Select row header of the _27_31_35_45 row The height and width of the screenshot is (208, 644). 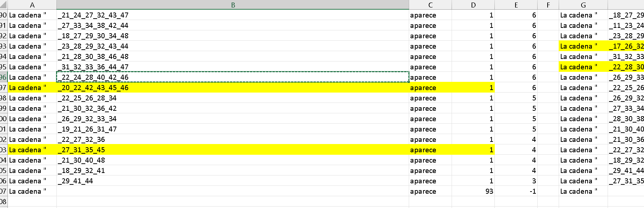point(4,150)
